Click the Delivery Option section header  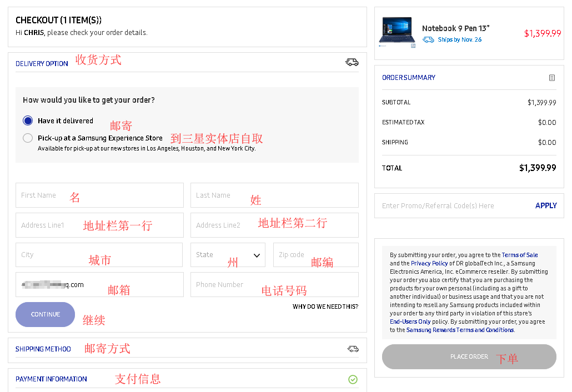pos(42,64)
